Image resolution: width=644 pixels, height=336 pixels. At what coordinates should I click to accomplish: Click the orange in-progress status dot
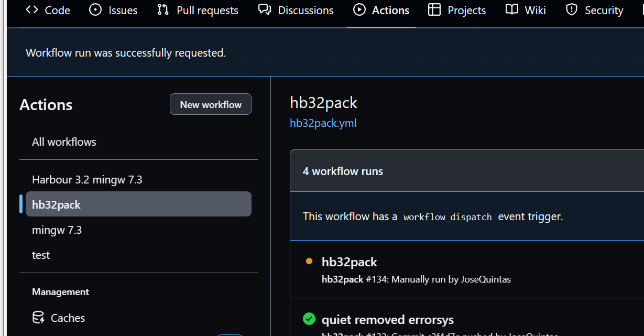coord(309,261)
